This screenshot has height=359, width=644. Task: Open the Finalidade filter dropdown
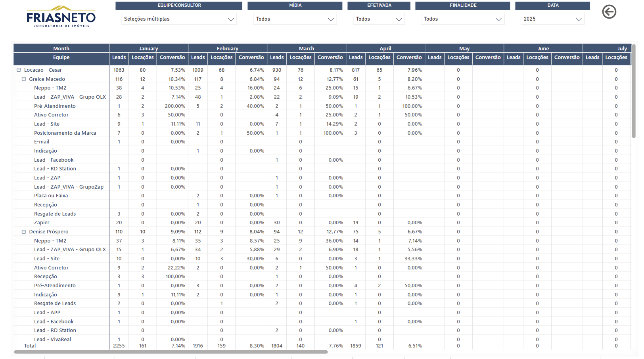tap(462, 19)
